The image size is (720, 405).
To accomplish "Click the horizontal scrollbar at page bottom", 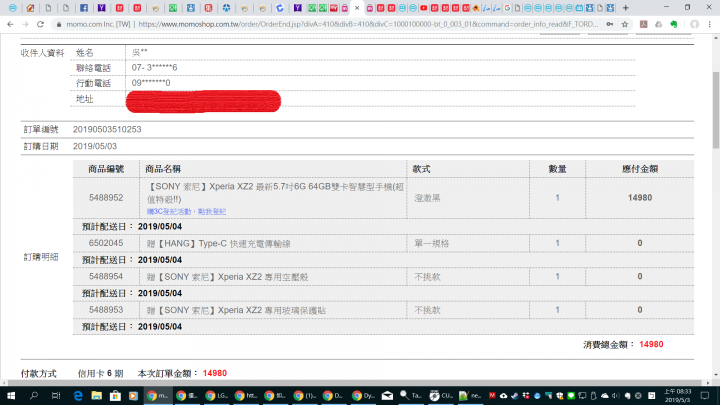I will click(355, 382).
